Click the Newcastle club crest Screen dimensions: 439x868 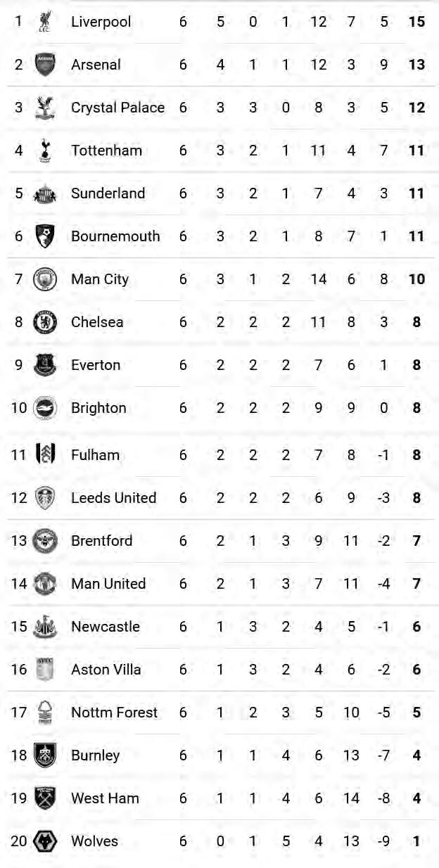coord(45,626)
